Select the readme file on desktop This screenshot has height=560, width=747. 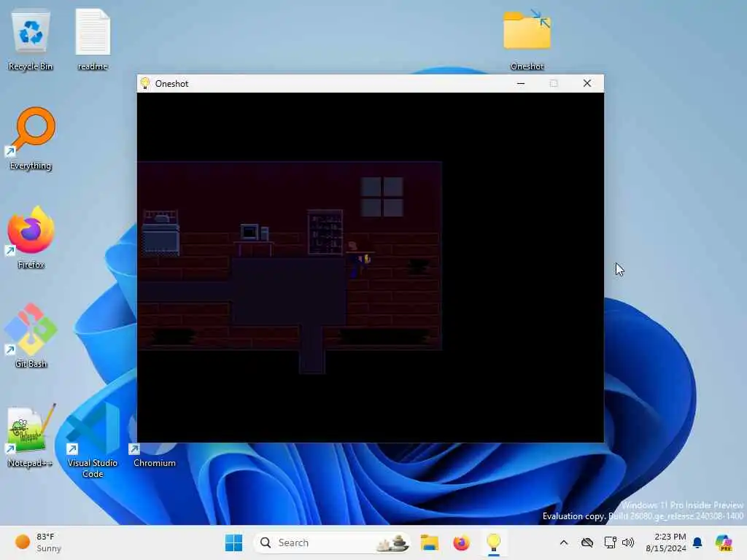93,41
